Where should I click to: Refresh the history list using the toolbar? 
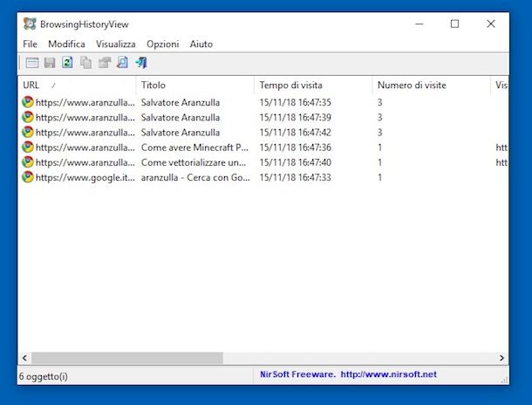(x=67, y=63)
